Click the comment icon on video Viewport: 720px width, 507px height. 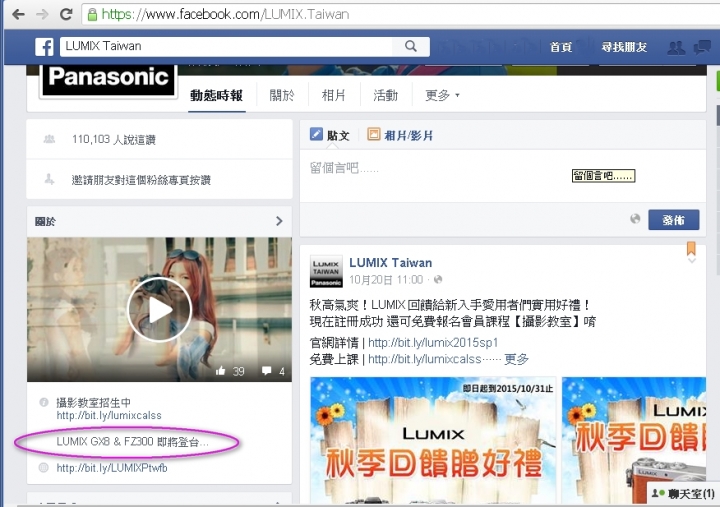pos(266,371)
